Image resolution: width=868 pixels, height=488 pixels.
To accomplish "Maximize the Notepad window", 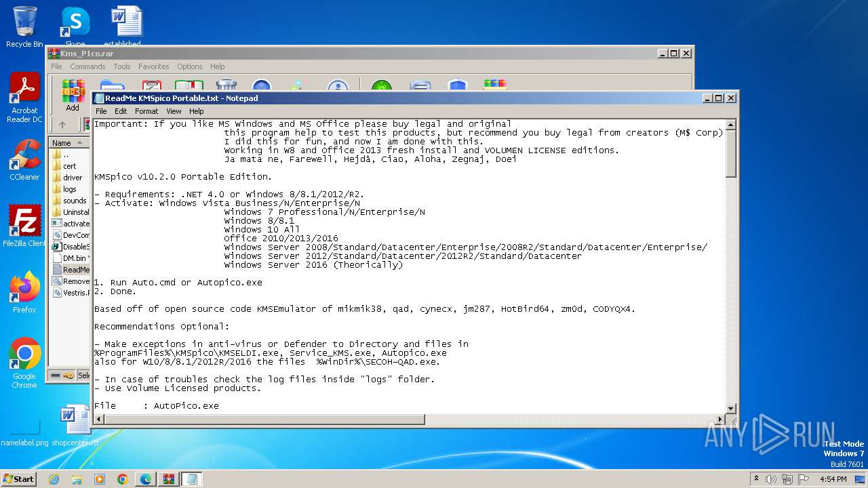I will tap(719, 98).
